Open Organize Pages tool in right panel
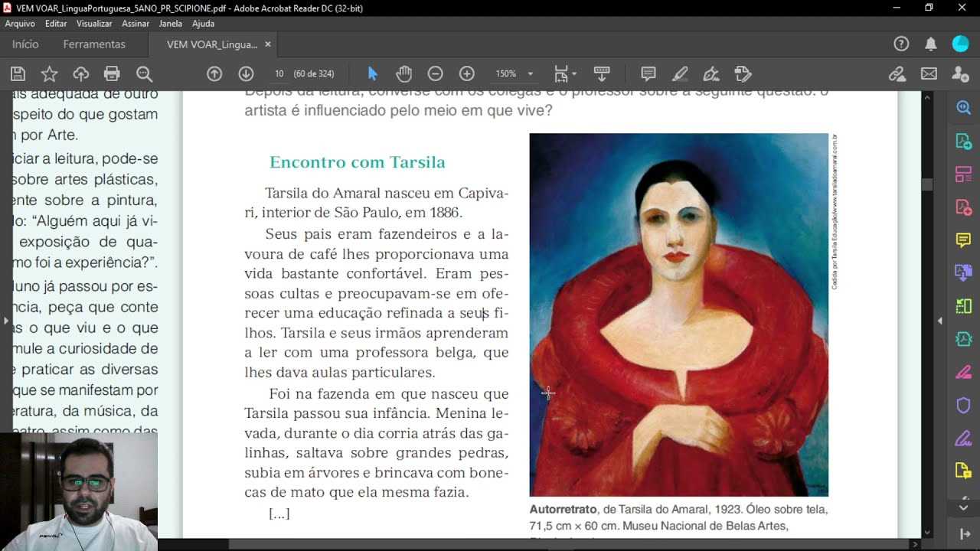 [x=963, y=174]
